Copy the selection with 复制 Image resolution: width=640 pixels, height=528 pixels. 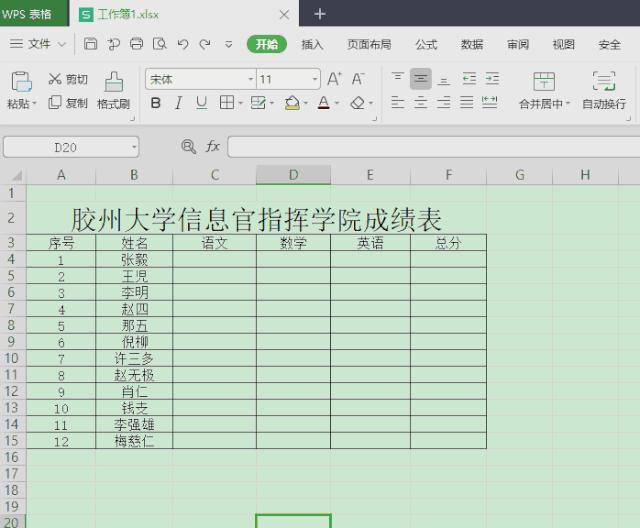(x=68, y=103)
